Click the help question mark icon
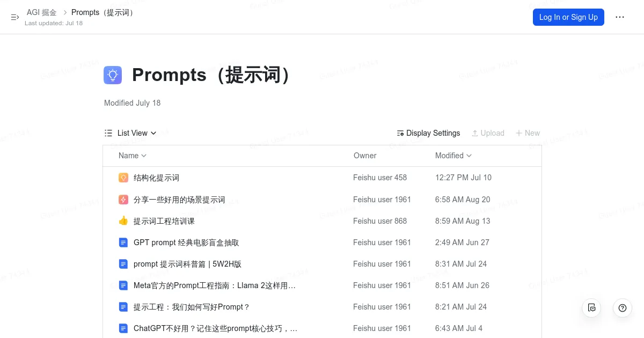 (623, 308)
